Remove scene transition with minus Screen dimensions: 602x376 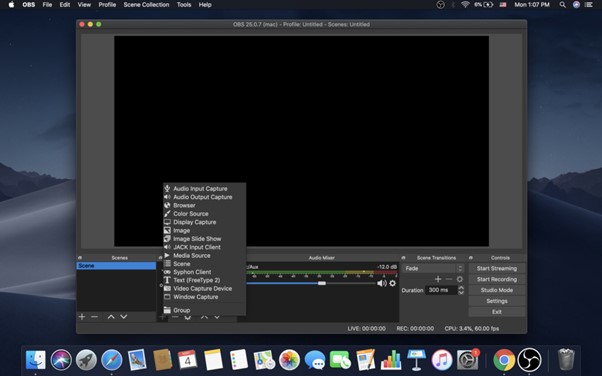tap(449, 279)
